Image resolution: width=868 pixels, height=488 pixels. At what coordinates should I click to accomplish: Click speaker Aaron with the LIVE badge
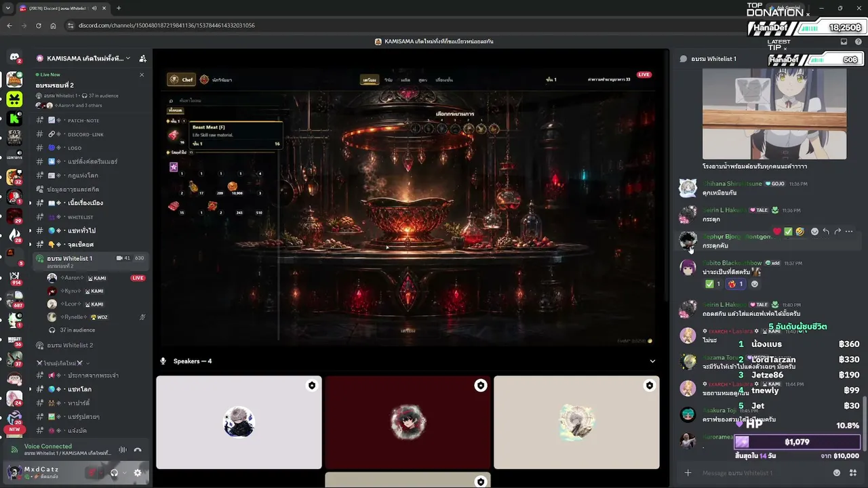click(96, 278)
